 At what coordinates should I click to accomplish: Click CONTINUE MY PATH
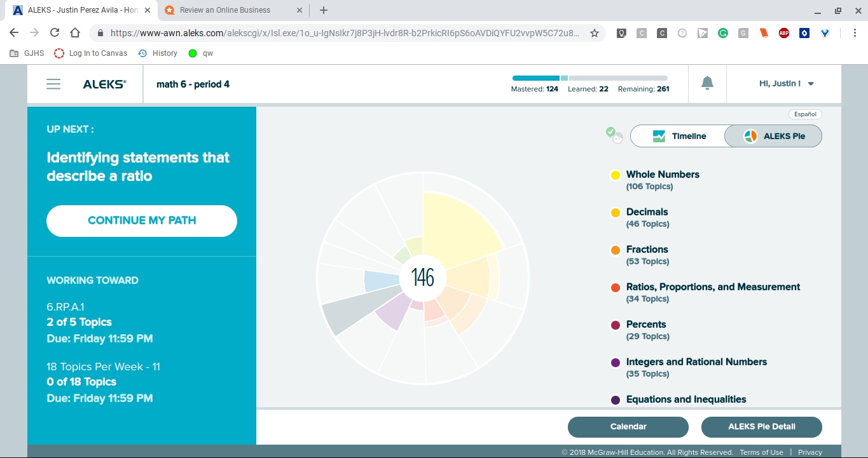point(141,220)
